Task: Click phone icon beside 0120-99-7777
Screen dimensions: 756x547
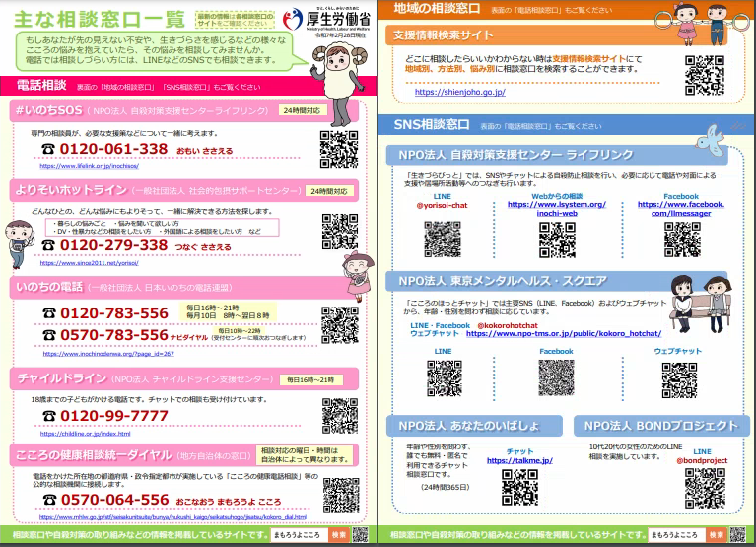Action: 49,416
